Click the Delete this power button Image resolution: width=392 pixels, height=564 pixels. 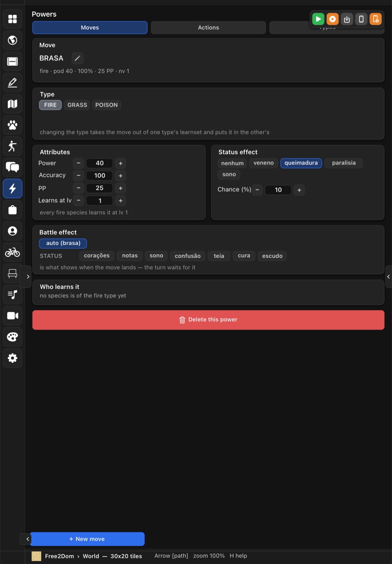208,320
